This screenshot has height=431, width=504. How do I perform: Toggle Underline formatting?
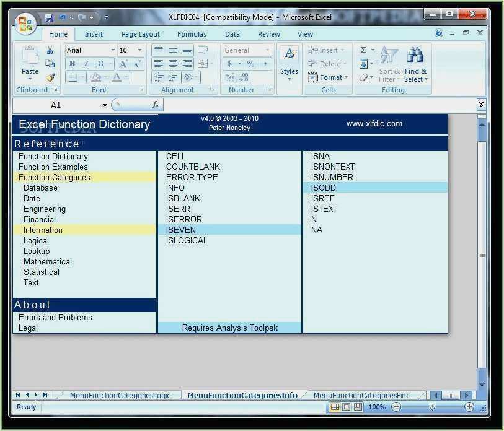coord(100,64)
